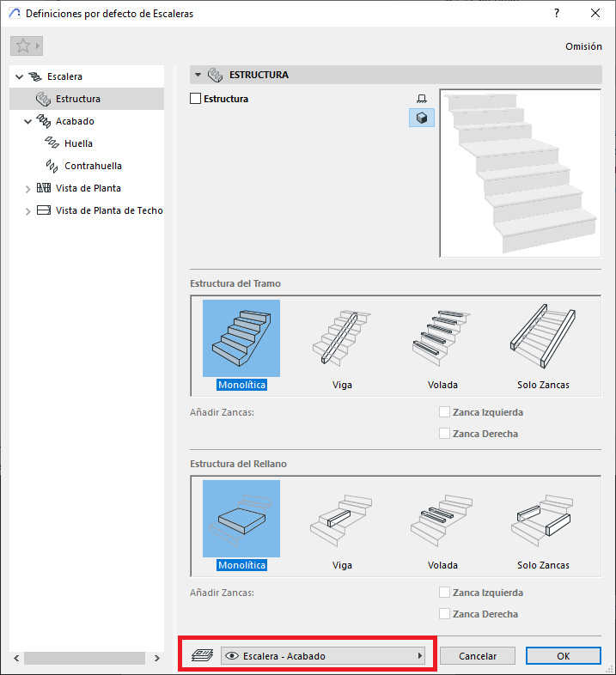
Task: Open Contrahuella settings page
Action: tap(93, 166)
